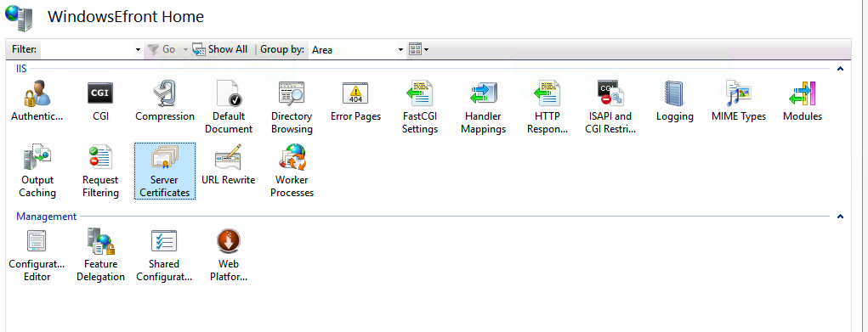Open the Go button dropdown arrow
Image resolution: width=868 pixels, height=332 pixels.
point(185,50)
